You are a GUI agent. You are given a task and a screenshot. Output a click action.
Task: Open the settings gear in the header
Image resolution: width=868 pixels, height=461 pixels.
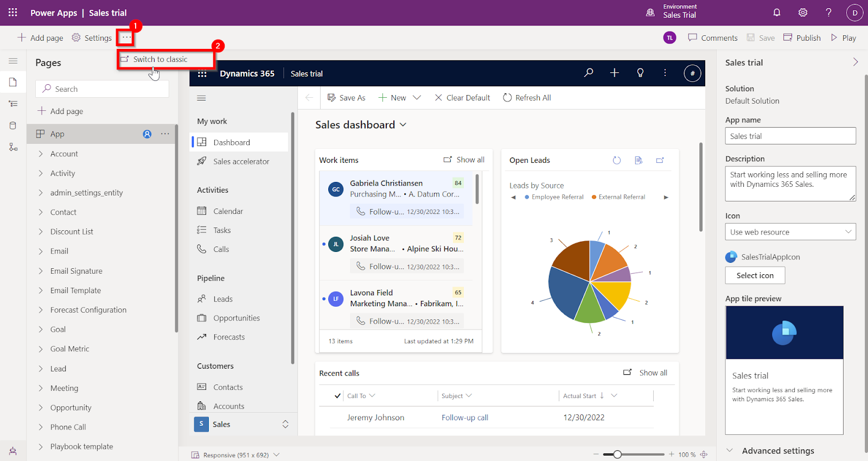tap(803, 12)
